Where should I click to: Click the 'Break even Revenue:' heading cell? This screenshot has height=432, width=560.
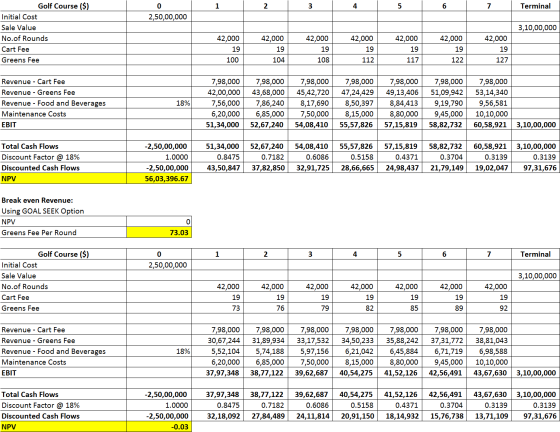(37, 200)
